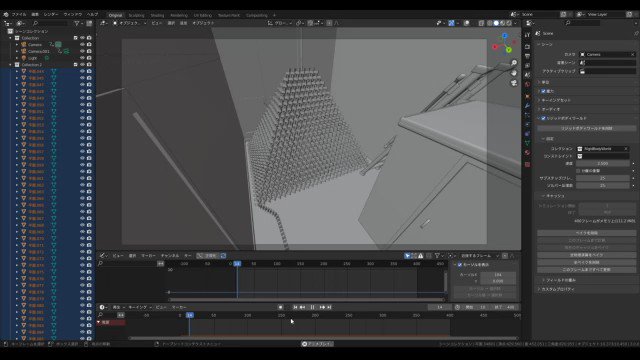This screenshot has width=640, height=360.
Task: Hide the Camera object with eye icon
Action: pyautogui.click(x=82, y=44)
